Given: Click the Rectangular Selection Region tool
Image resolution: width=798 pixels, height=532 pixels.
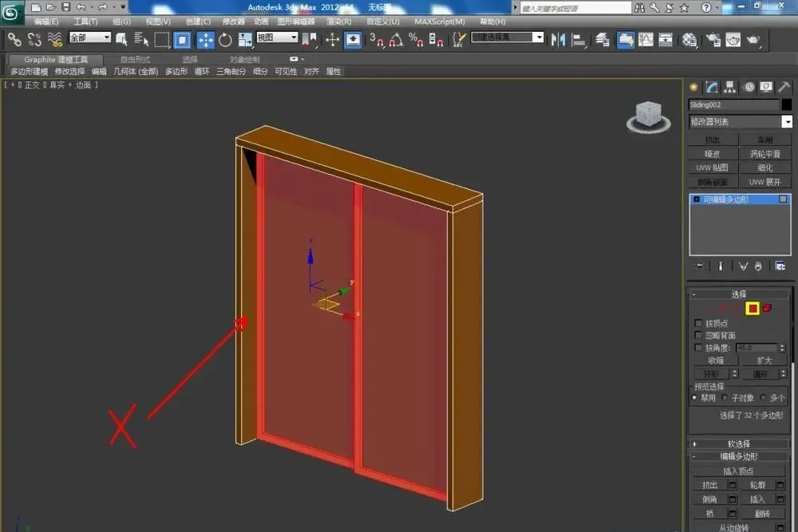Looking at the screenshot, I should click(x=162, y=39).
